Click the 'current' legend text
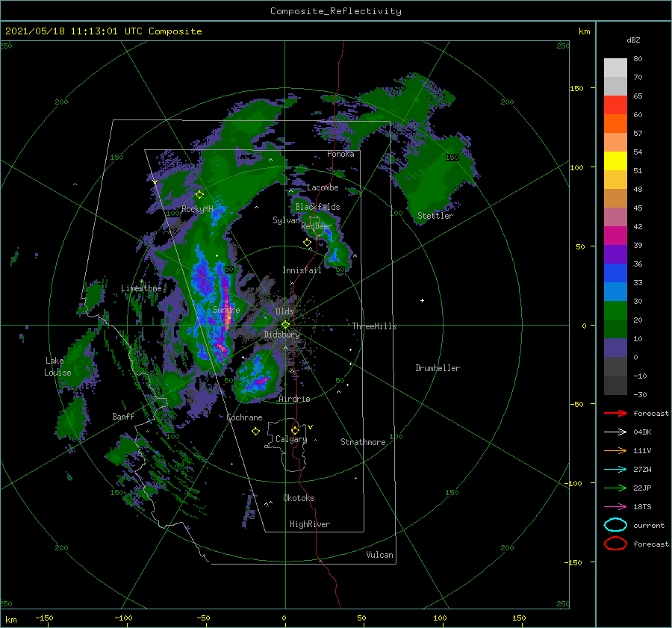Screen dimensions: 672x628 coord(649,526)
